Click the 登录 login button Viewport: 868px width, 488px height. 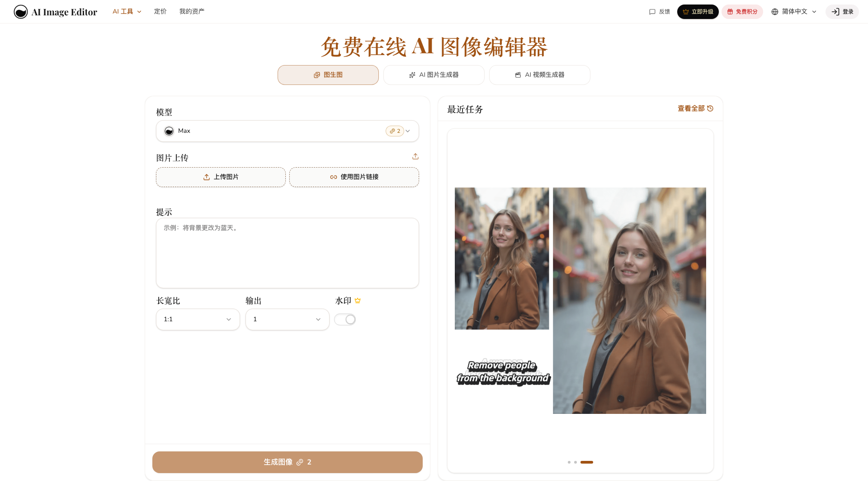(x=842, y=12)
